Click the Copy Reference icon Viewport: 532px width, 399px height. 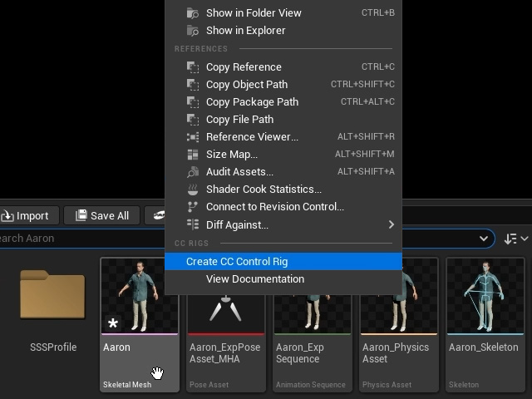pos(193,67)
